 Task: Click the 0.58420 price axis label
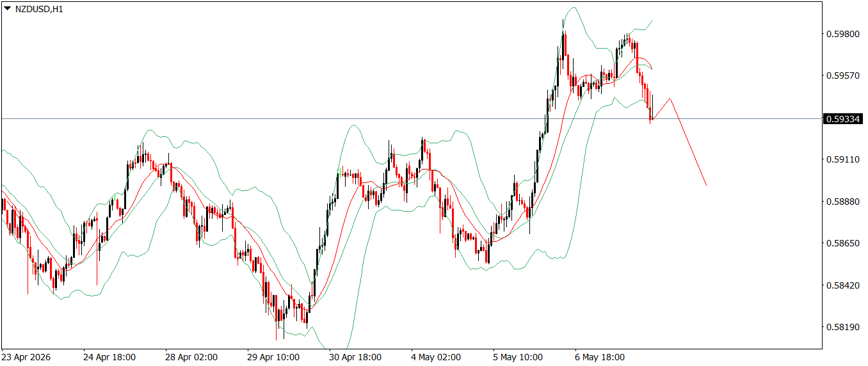(x=842, y=285)
